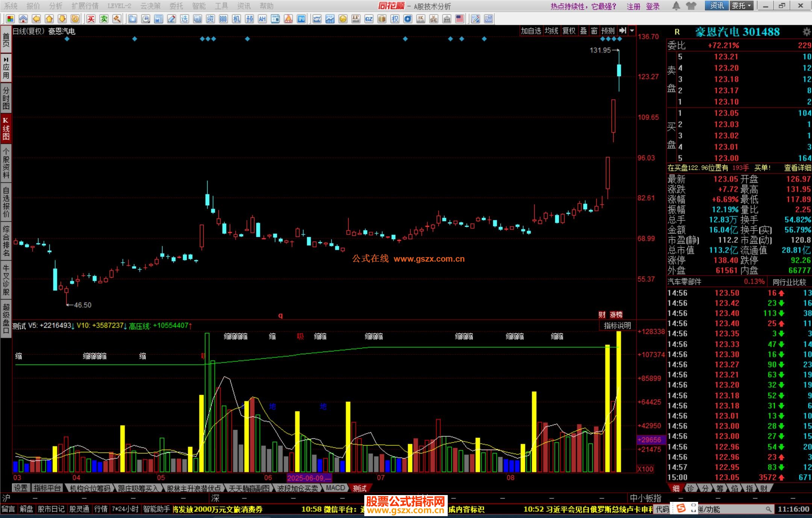
Task: Toggle 均线 moving average display
Action: pyautogui.click(x=551, y=31)
